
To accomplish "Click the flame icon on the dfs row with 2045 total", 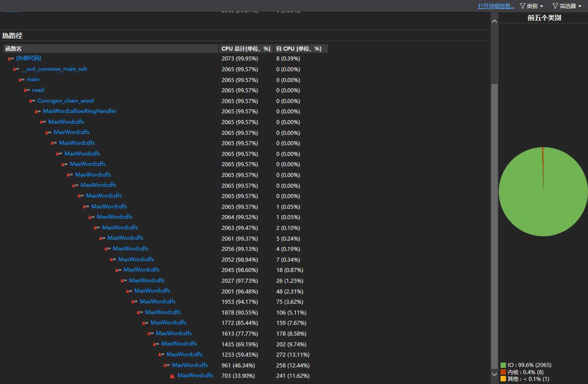I will tap(118, 270).
